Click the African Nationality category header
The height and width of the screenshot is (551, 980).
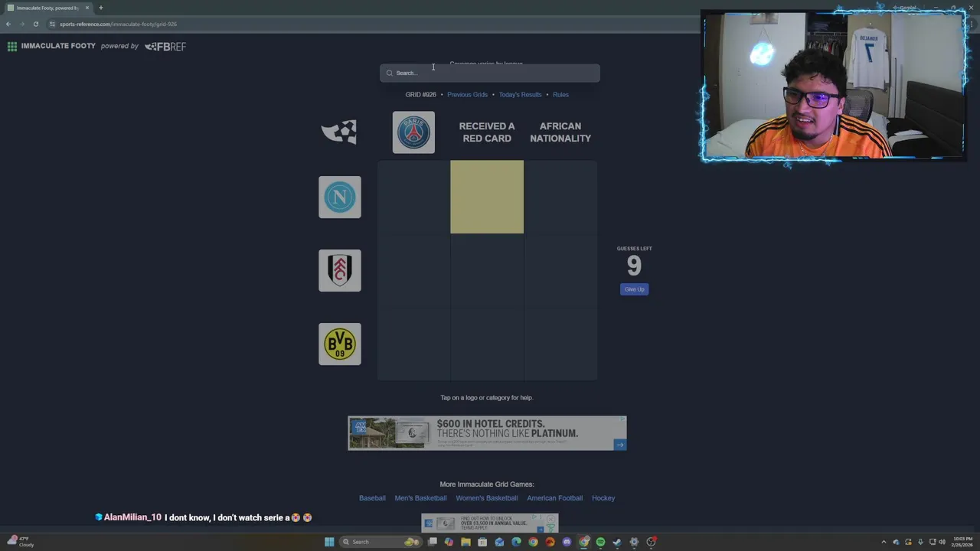click(x=560, y=132)
